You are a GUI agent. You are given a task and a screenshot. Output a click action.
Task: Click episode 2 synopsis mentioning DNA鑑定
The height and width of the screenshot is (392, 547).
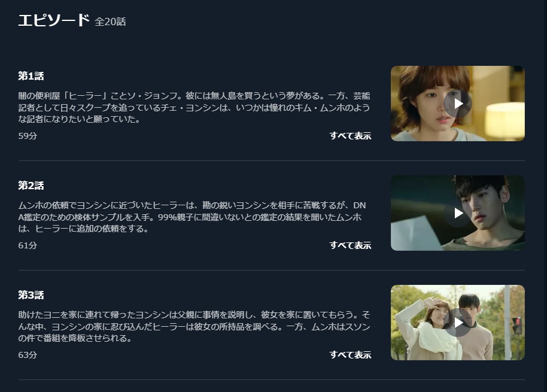pyautogui.click(x=192, y=217)
